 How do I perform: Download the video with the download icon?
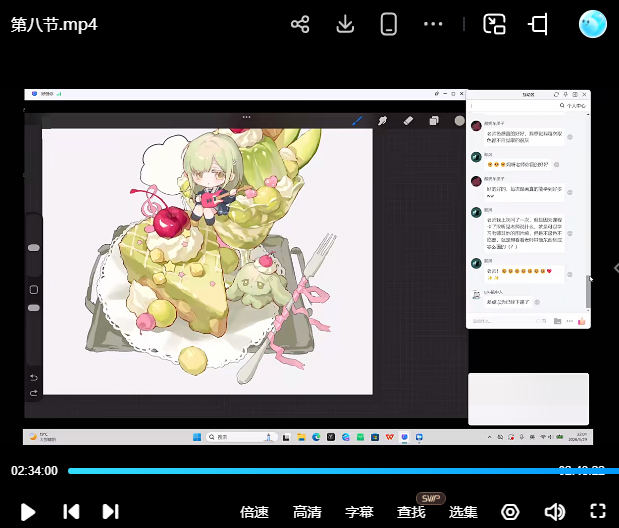346,25
